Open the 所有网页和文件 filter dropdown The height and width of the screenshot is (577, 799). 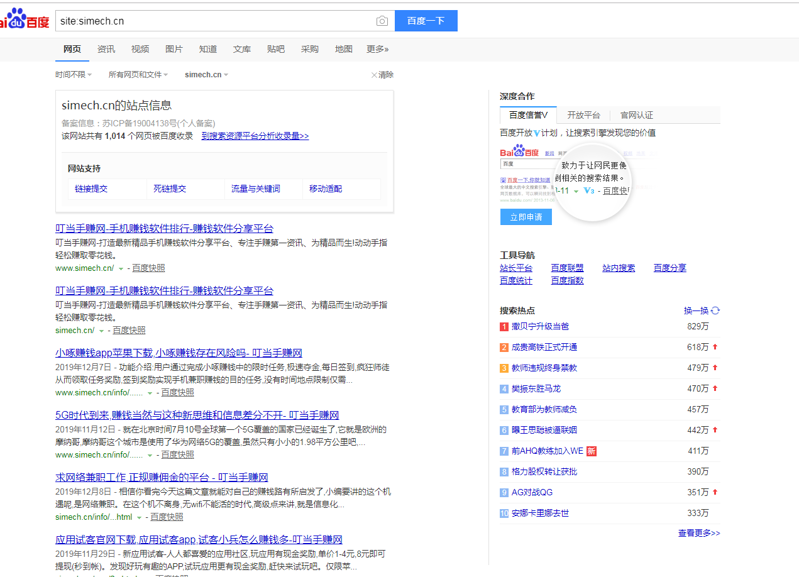[x=138, y=74]
